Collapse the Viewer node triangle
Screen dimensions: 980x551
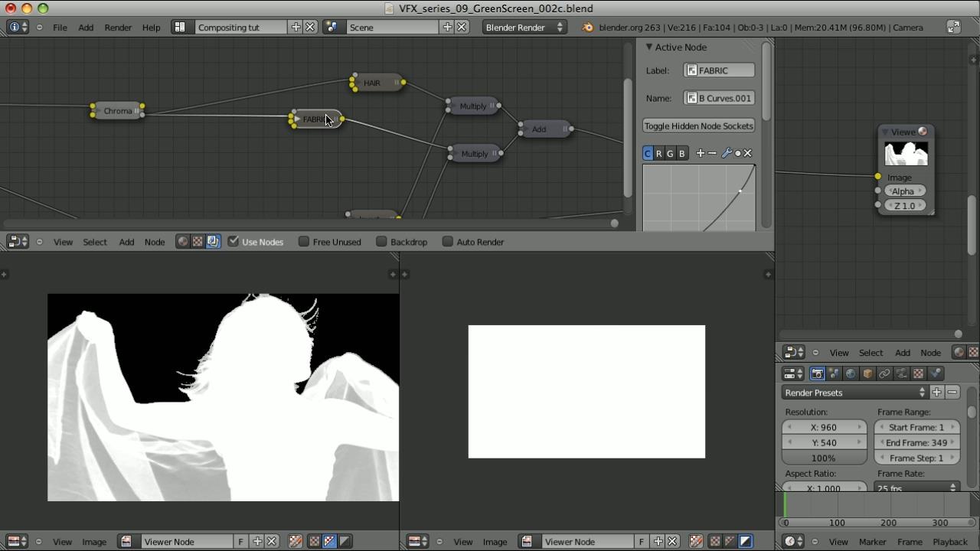coord(885,132)
